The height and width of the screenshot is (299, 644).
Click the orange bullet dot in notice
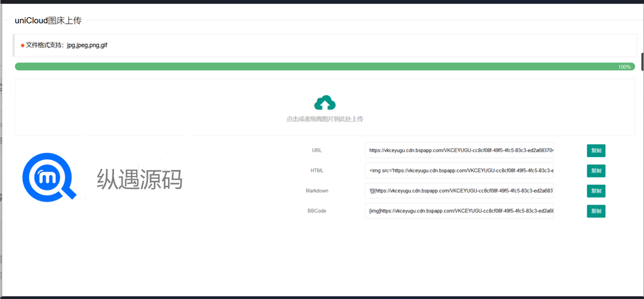(x=22, y=45)
